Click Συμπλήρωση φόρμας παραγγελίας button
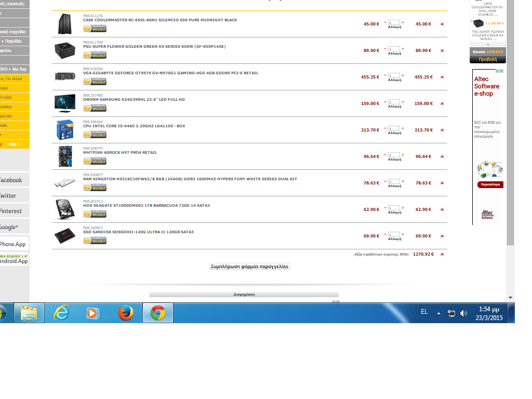Image resolution: width=532 pixels, height=399 pixels. pyautogui.click(x=249, y=267)
